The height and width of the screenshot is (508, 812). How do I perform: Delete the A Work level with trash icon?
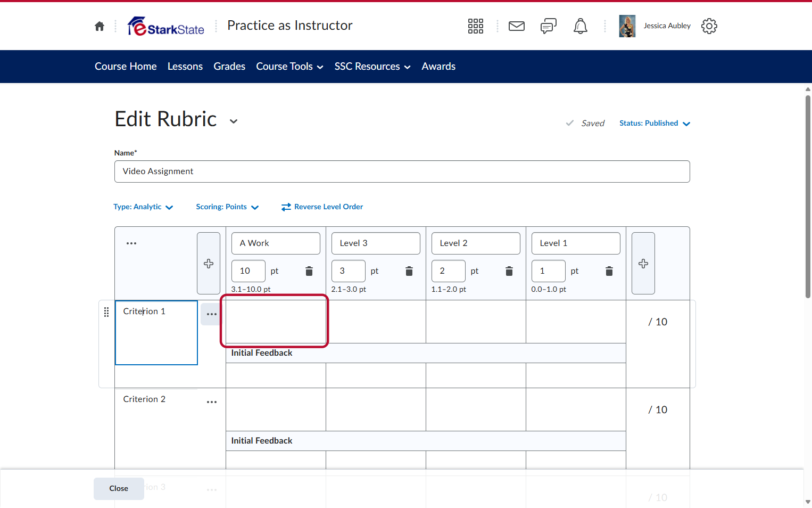(x=309, y=271)
